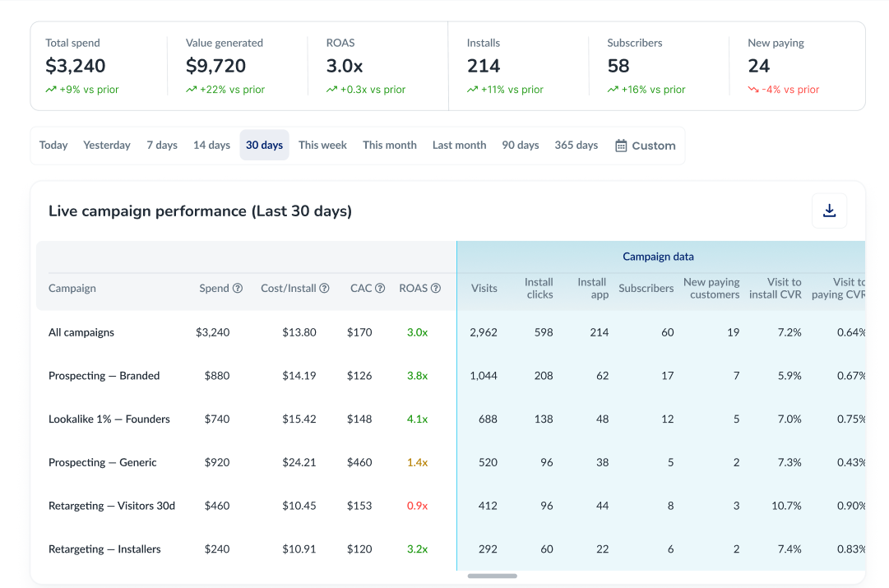889x588 pixels.
Task: Select the 30 days range
Action: point(264,146)
